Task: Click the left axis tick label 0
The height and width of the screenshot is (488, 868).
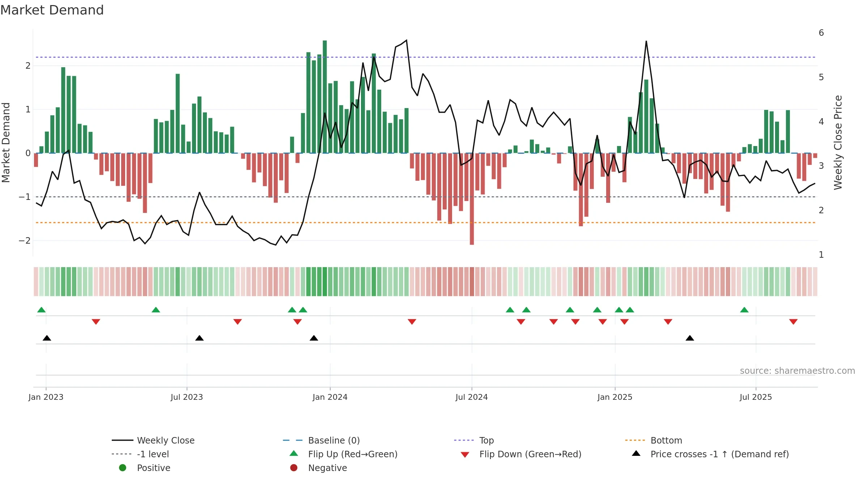Action: (x=28, y=153)
